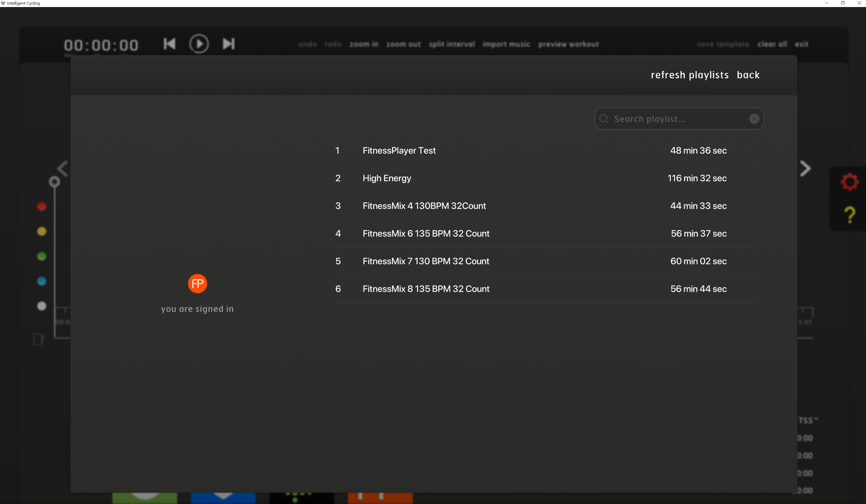The width and height of the screenshot is (866, 504).
Task: Select the FitnessPlayer Test playlist
Action: click(x=399, y=151)
